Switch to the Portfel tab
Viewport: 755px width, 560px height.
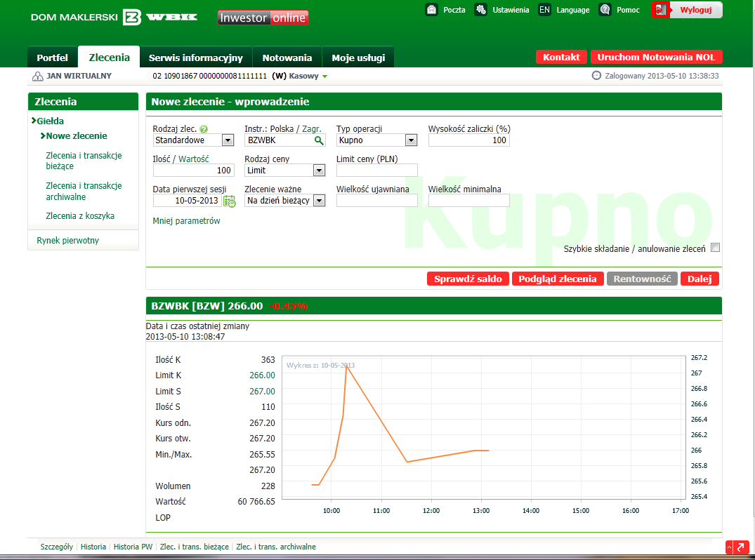tap(53, 58)
